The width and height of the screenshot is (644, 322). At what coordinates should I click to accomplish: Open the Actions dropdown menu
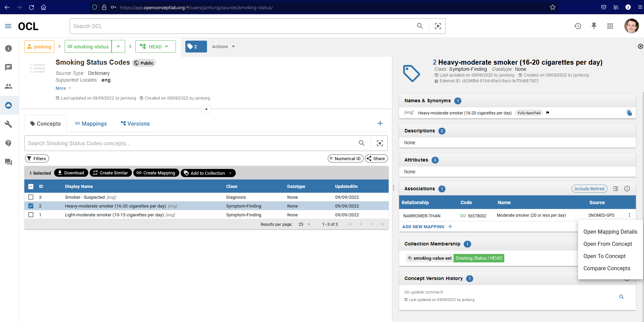(x=223, y=46)
